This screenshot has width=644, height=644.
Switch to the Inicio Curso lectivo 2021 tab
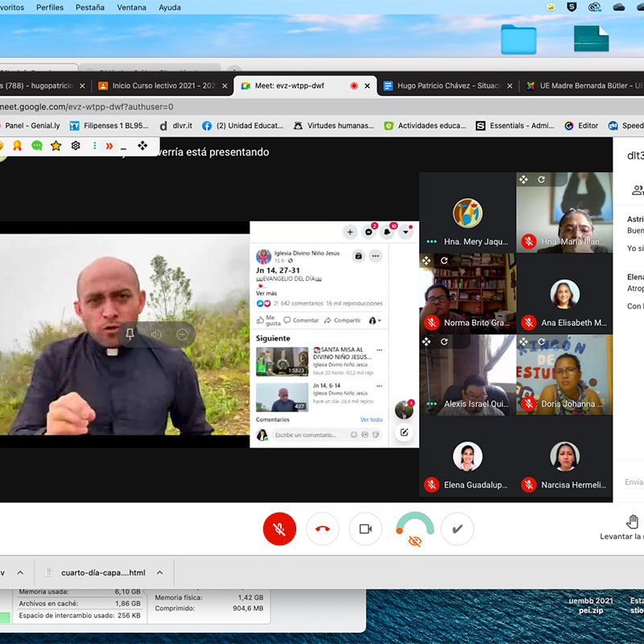[163, 85]
